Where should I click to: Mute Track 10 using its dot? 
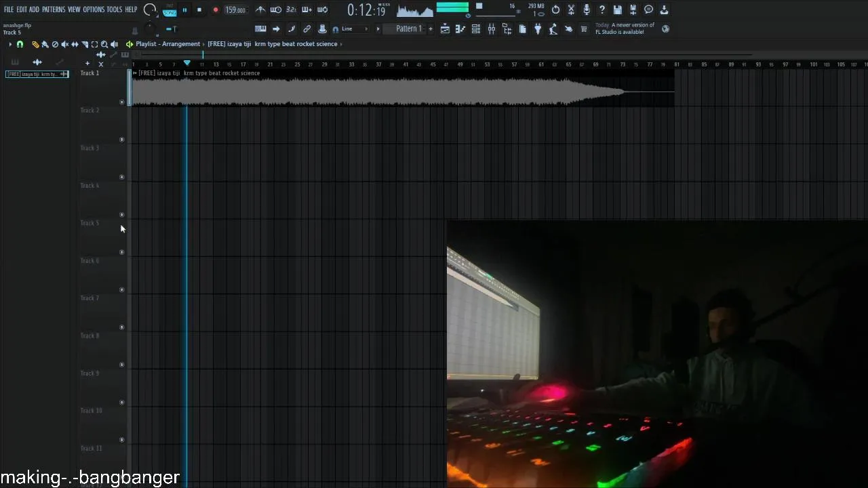(x=122, y=440)
